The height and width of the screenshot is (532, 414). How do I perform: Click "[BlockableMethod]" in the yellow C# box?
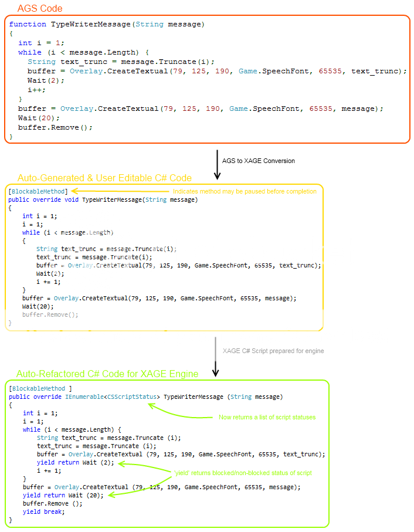tap(38, 191)
